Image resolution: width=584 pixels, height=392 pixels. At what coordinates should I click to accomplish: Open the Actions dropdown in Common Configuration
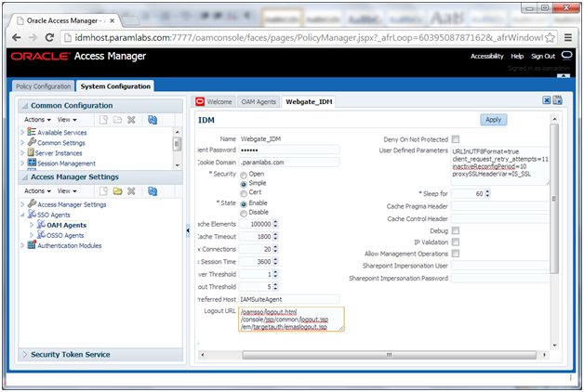point(37,120)
